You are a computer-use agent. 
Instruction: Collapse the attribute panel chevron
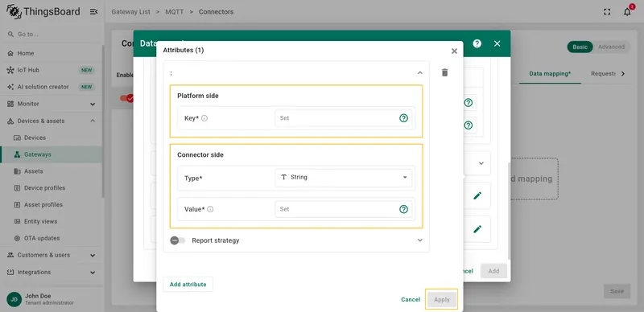pyautogui.click(x=419, y=72)
